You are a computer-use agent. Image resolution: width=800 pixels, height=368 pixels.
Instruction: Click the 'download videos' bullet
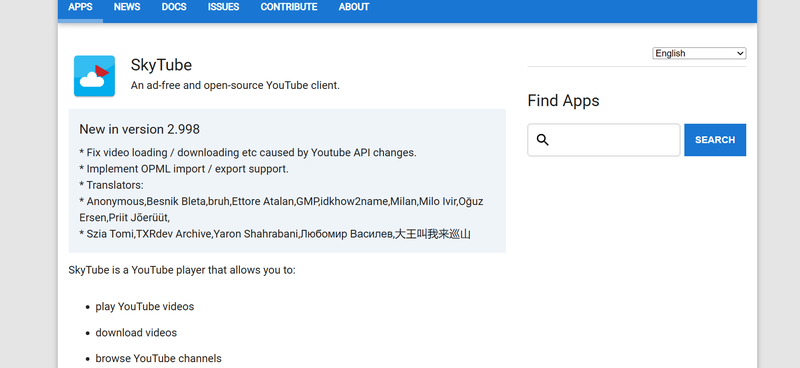[136, 333]
